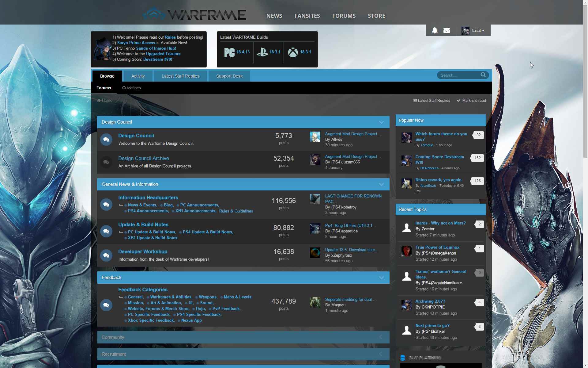This screenshot has height=368, width=588.
Task: Collapse the Design Council section
Action: coord(381,122)
